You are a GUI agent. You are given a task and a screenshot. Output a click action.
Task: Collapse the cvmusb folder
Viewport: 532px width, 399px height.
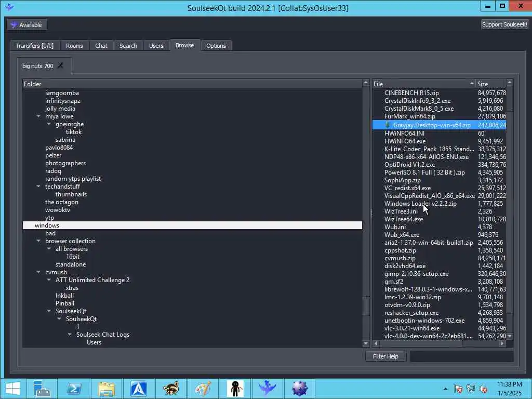pos(38,272)
